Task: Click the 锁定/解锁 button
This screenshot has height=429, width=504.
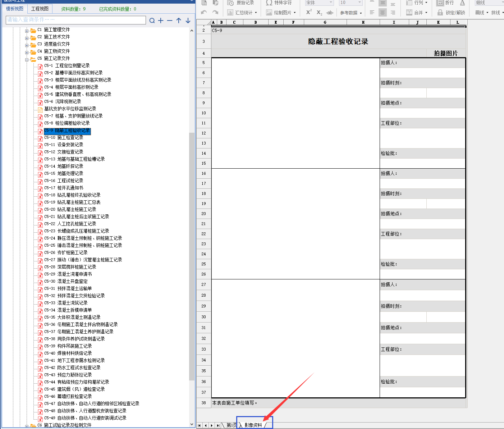Action: click(x=451, y=13)
